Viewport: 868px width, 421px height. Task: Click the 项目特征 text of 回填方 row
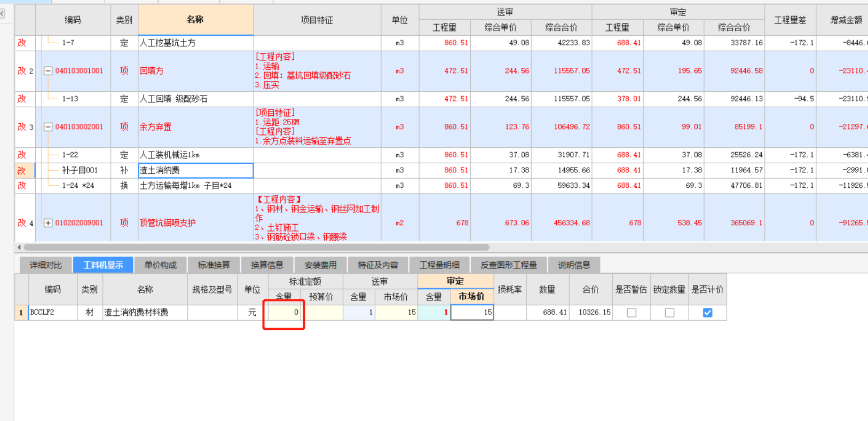(303, 71)
